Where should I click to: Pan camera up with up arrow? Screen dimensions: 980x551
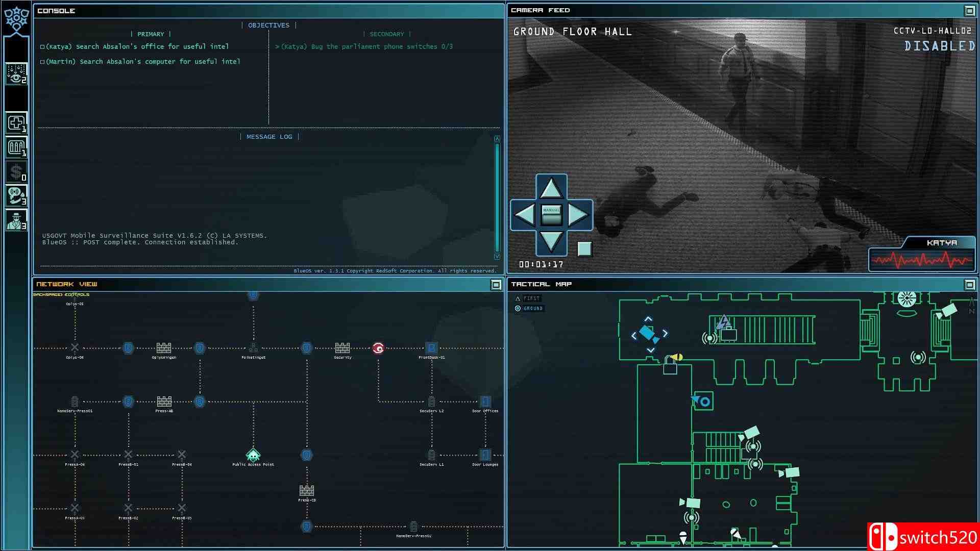(x=551, y=189)
